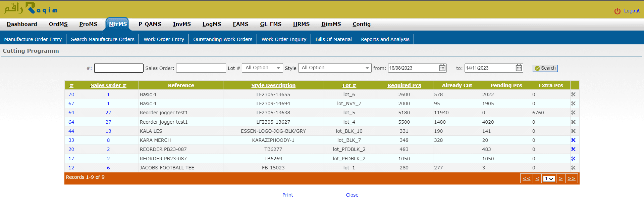This screenshot has width=644, height=204.
Task: Focus the Sales Order input field
Action: [x=201, y=68]
